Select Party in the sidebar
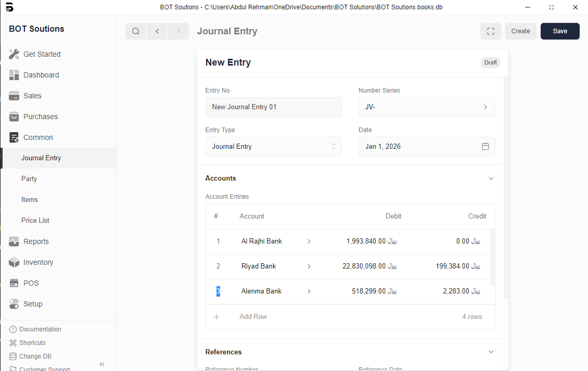 click(x=29, y=179)
